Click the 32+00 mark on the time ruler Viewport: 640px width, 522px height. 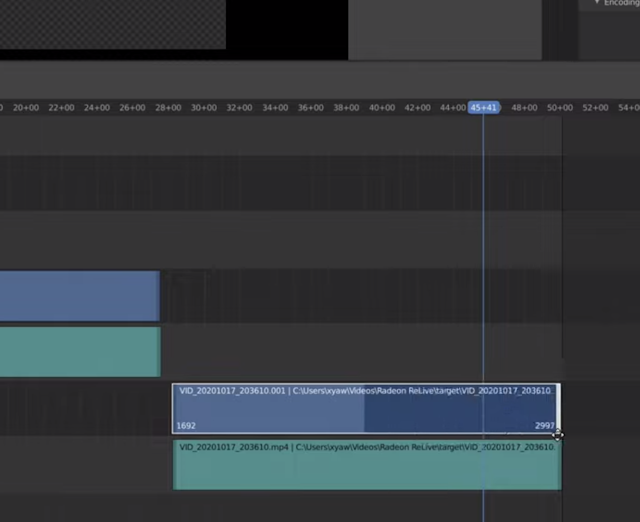(x=240, y=108)
